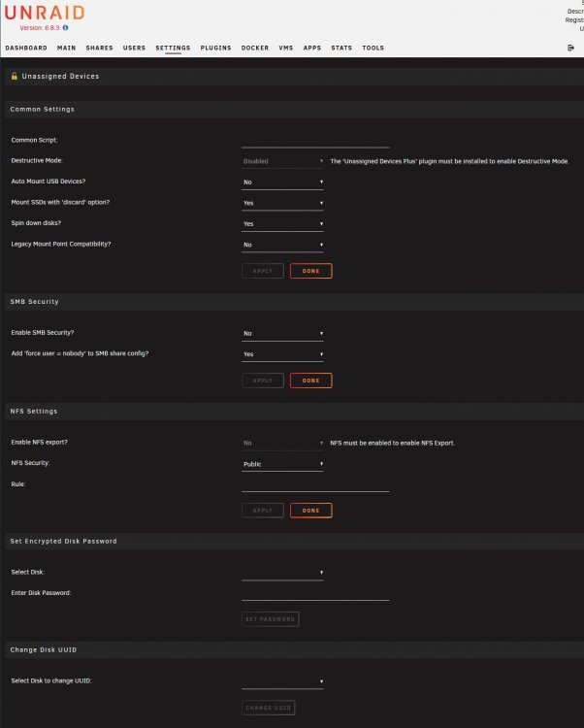Click the logout icon in navigation bar
The image size is (584, 728).
(570, 48)
